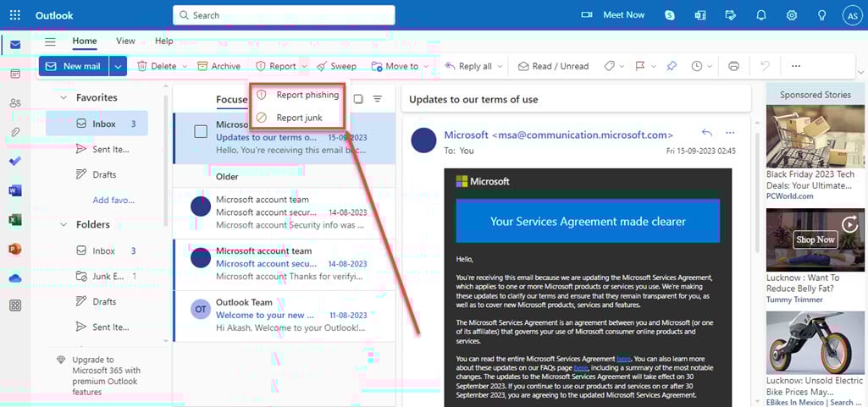This screenshot has height=407, width=868.
Task: Open Tips lightbulb icon
Action: point(822,15)
